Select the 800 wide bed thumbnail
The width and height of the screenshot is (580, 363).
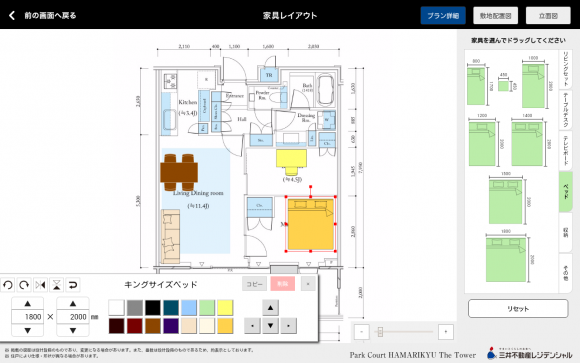pos(476,86)
